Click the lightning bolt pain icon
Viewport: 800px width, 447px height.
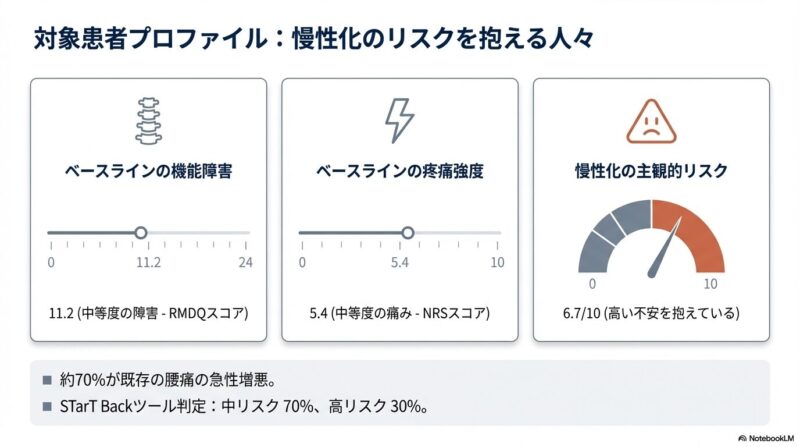[x=399, y=120]
